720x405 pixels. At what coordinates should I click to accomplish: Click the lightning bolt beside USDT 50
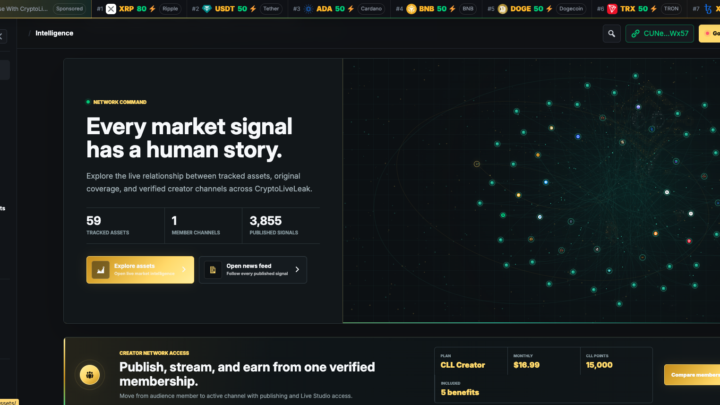tap(253, 9)
